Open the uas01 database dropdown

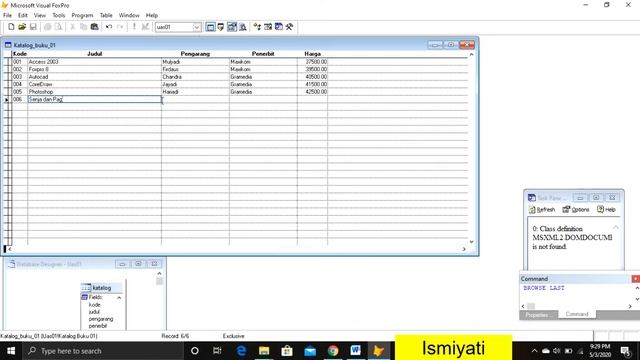197,27
